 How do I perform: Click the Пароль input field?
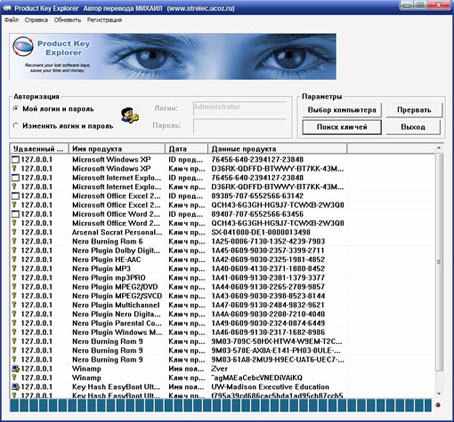pos(239,126)
